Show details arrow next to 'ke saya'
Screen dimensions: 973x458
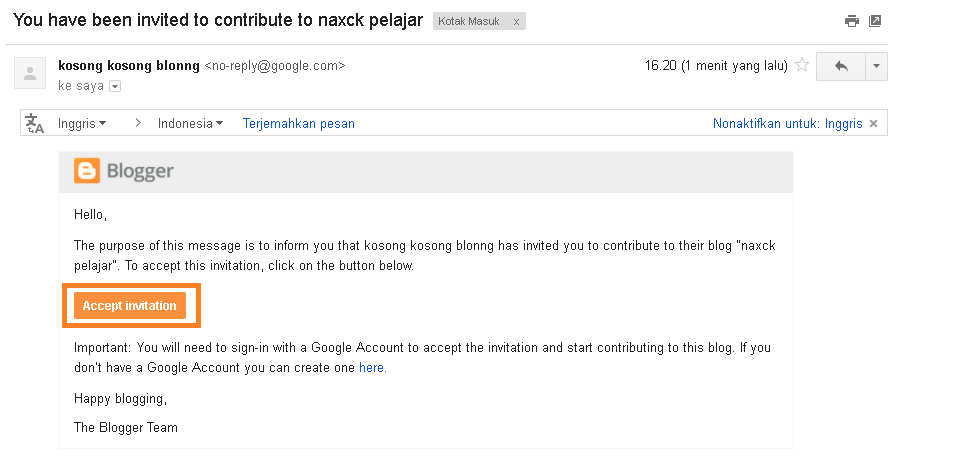(x=114, y=86)
